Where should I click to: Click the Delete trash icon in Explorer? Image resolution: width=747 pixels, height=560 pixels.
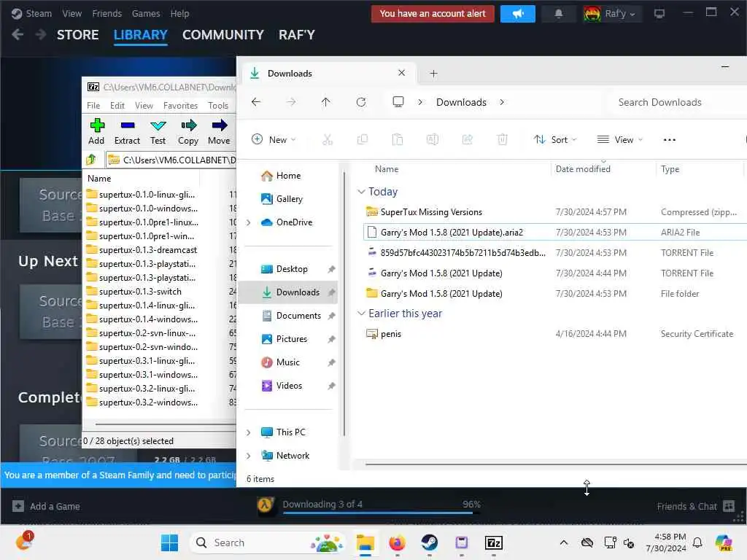click(502, 139)
